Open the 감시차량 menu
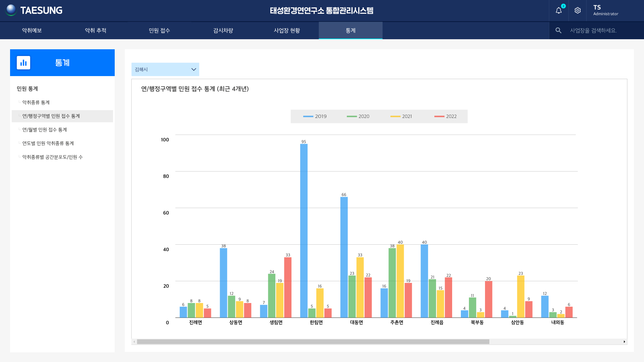 point(223,31)
